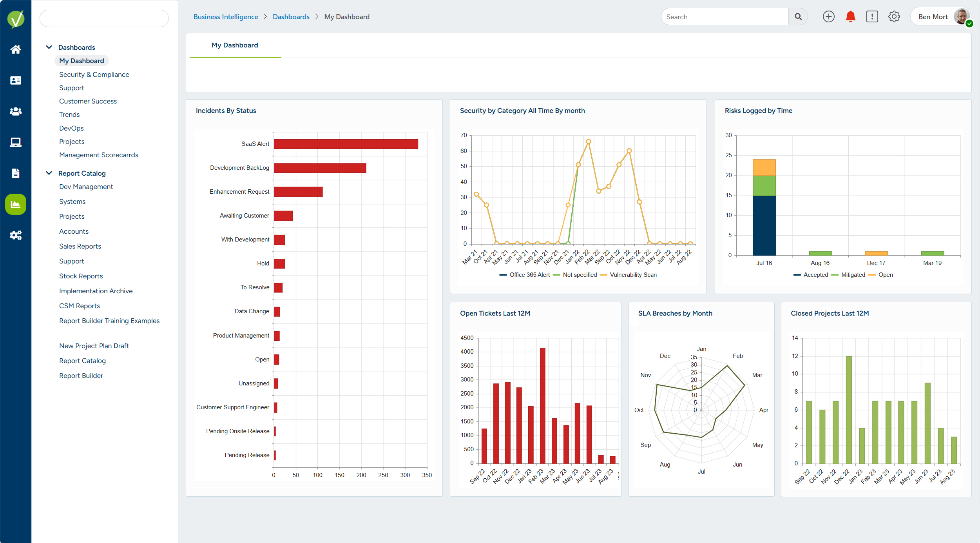
Task: Collapse the Dashboards section
Action: [49, 47]
